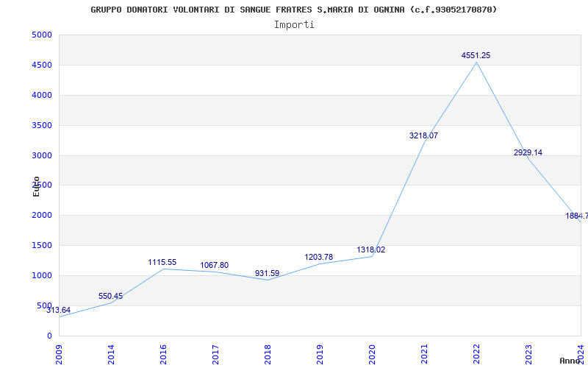Click y-axis tick label 3500
This screenshot has height=368, width=588.
click(42, 125)
